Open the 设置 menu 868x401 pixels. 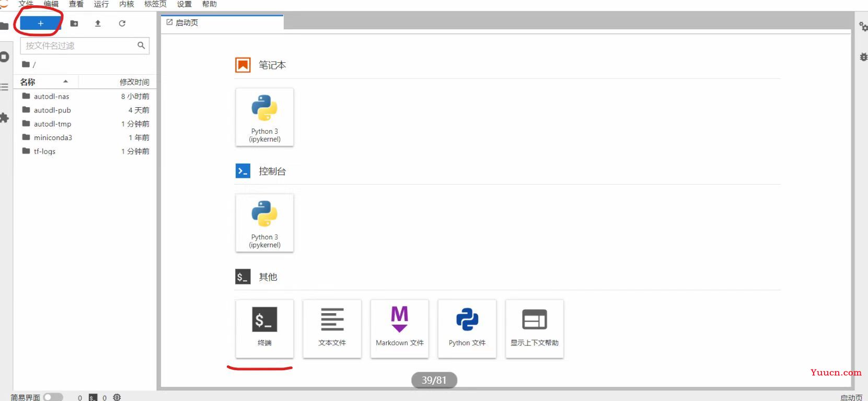pyautogui.click(x=184, y=4)
